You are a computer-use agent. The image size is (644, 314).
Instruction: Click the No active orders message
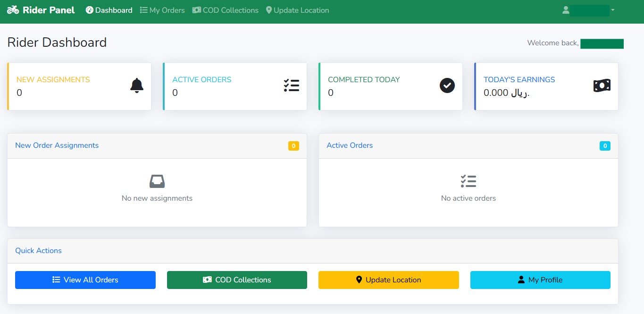[x=468, y=198]
